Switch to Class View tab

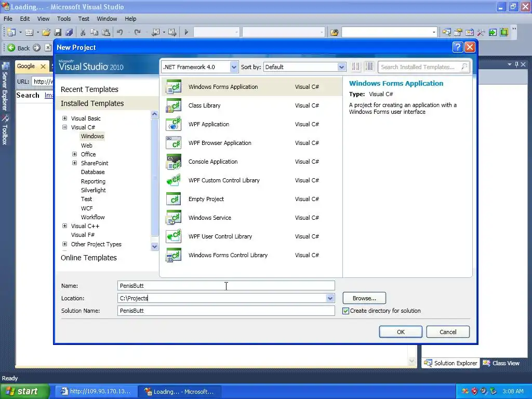(501, 363)
